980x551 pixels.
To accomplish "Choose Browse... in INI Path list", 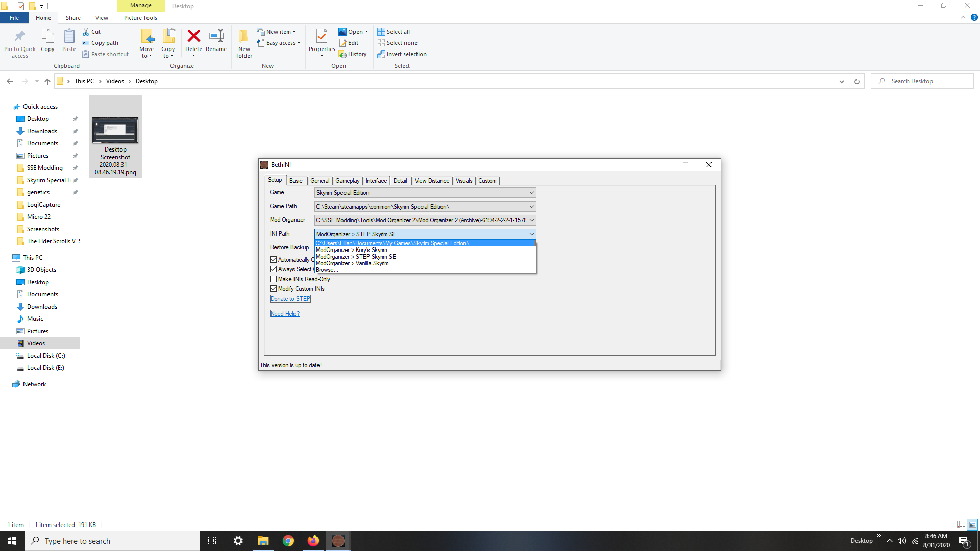I will [425, 270].
